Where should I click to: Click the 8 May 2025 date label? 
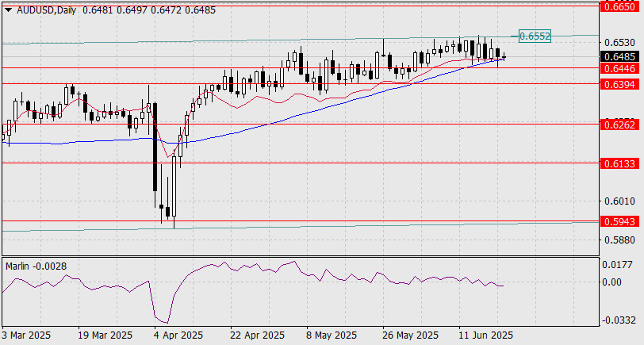click(332, 335)
